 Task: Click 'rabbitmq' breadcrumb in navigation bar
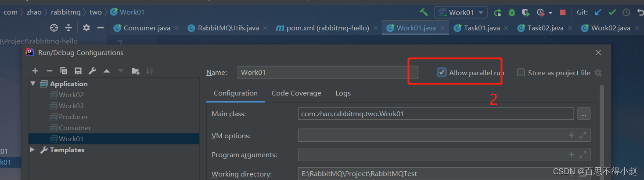tap(66, 12)
